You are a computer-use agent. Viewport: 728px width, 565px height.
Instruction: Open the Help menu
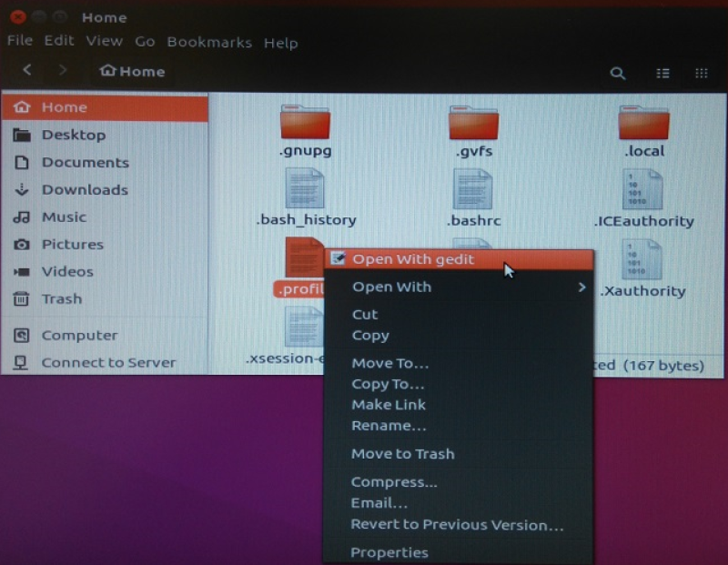click(x=281, y=43)
